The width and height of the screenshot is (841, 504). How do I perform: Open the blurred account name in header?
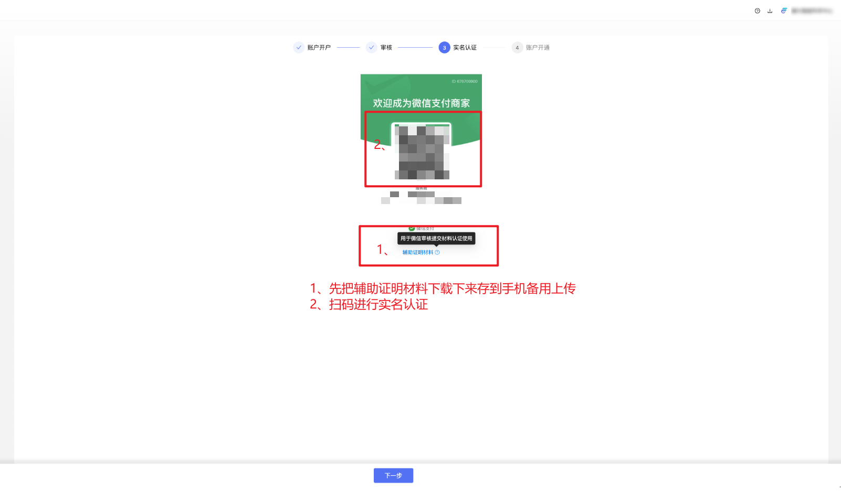pos(812,11)
